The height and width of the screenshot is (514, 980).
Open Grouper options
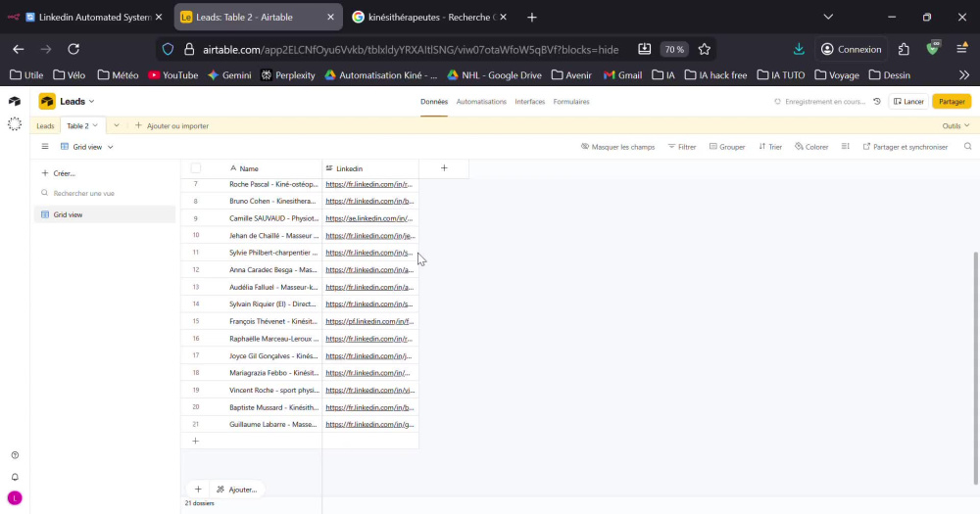click(x=727, y=147)
